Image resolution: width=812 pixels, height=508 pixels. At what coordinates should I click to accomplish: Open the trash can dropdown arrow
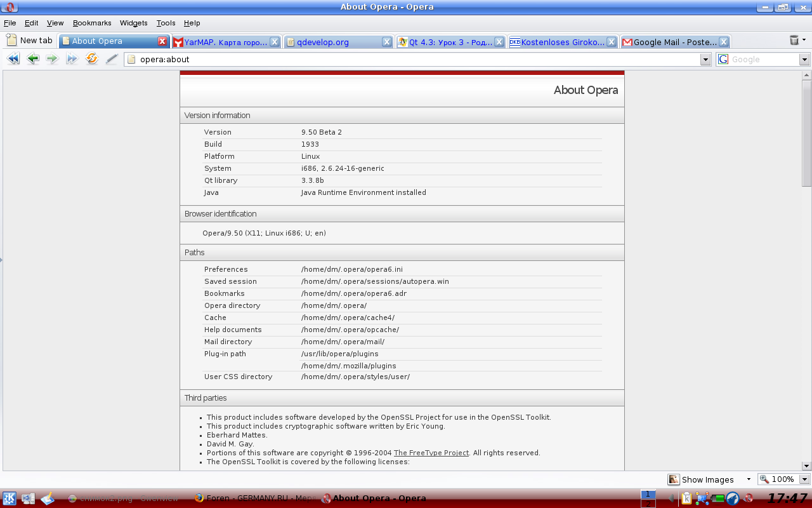click(804, 39)
